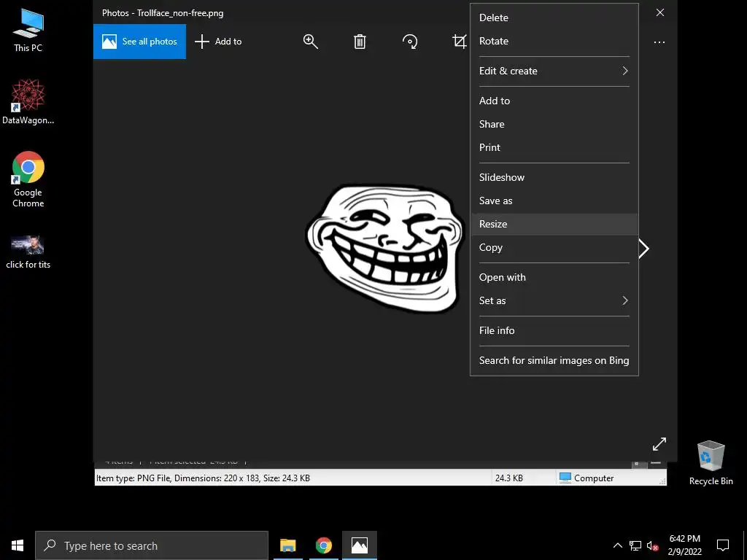The height and width of the screenshot is (560, 747).
Task: Click the fullscreen diagonal arrows icon
Action: point(659,444)
